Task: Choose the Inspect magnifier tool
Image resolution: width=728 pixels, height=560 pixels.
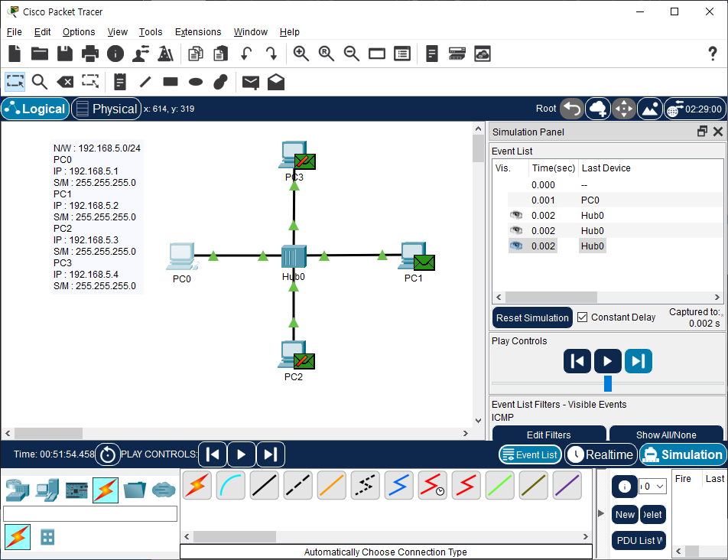Action: [40, 82]
